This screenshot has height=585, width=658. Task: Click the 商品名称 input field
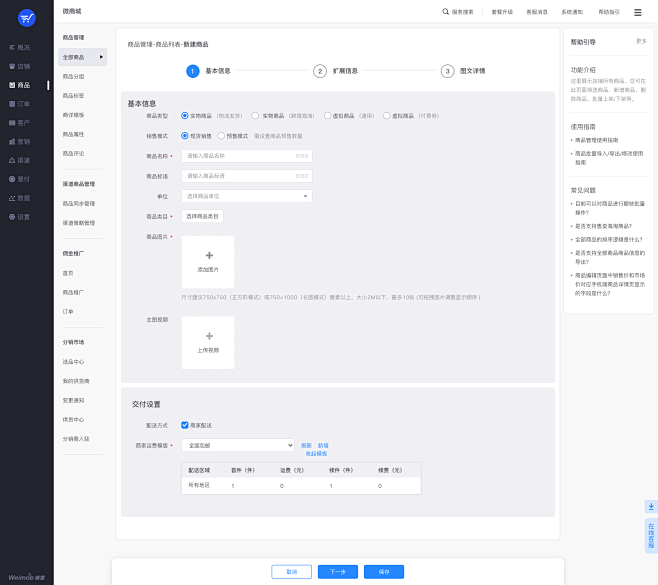pos(246,156)
